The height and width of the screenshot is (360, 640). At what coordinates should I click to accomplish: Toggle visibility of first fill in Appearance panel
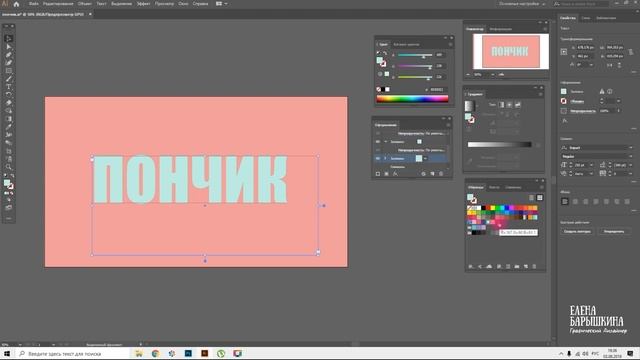pyautogui.click(x=378, y=142)
